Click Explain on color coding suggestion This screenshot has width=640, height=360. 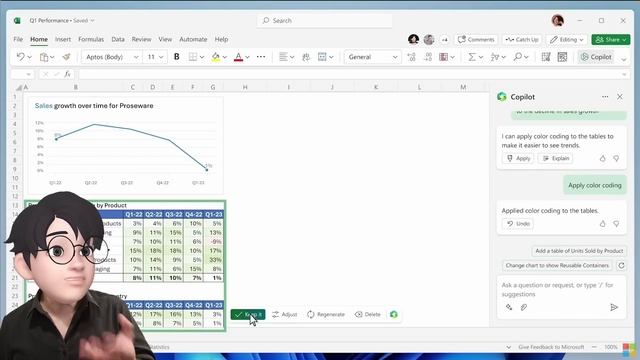(x=556, y=158)
